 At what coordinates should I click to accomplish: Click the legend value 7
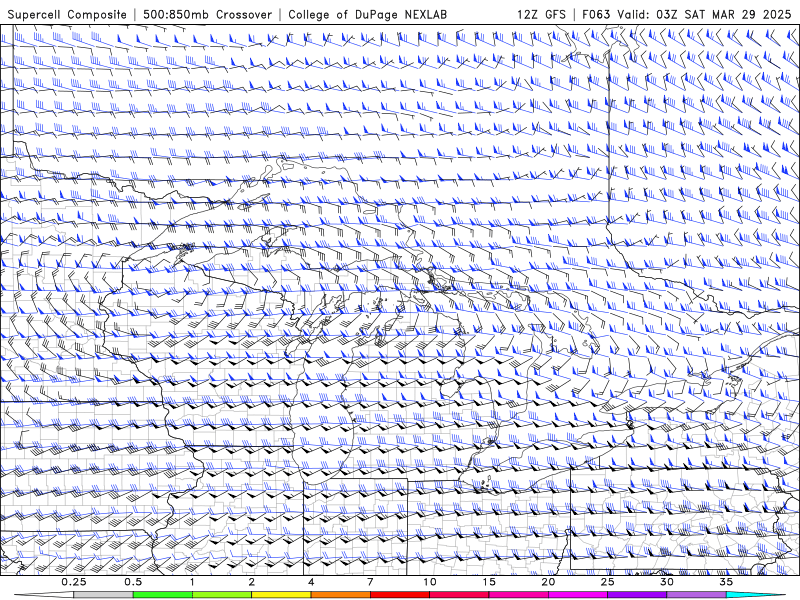point(370,582)
